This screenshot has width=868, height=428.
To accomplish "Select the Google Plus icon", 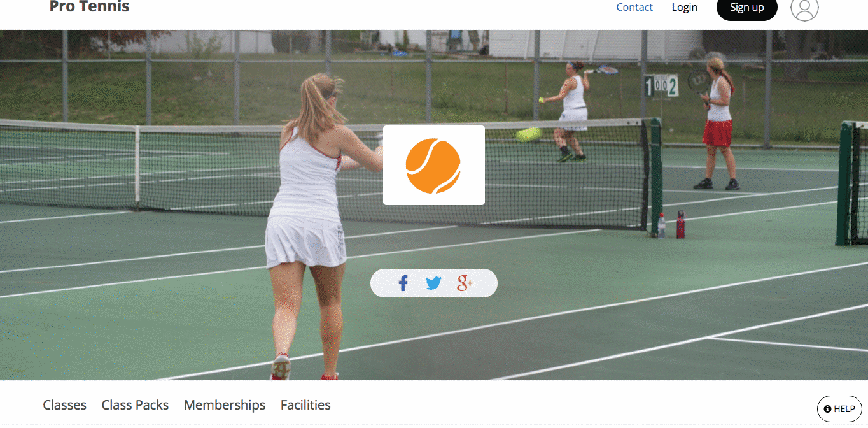I will [465, 283].
